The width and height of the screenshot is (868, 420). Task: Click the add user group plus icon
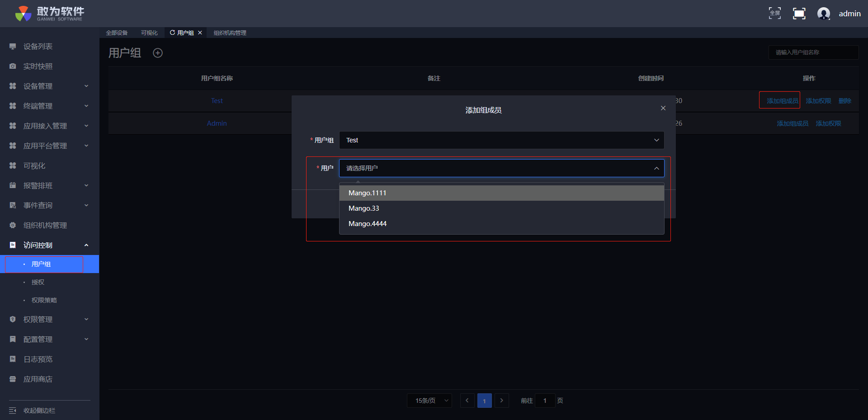[158, 53]
